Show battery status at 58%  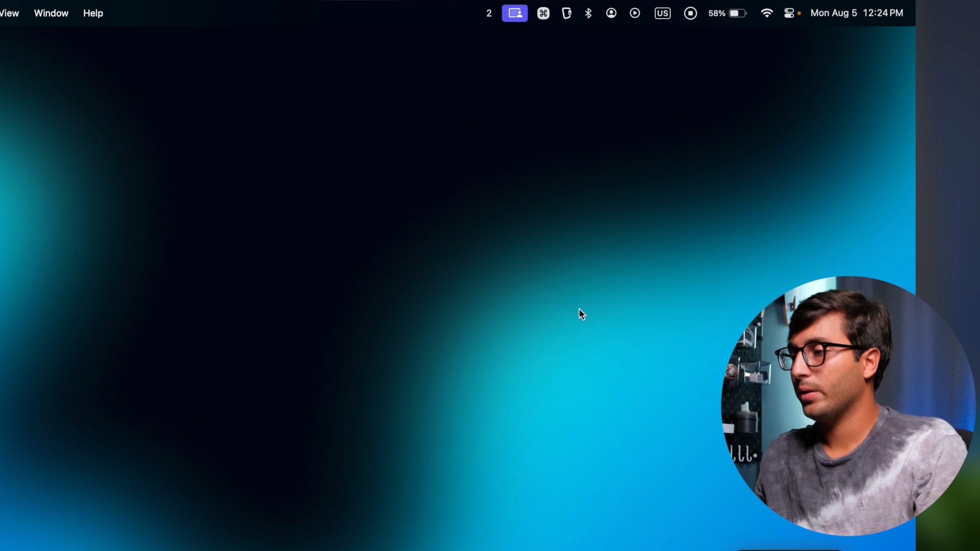point(716,13)
